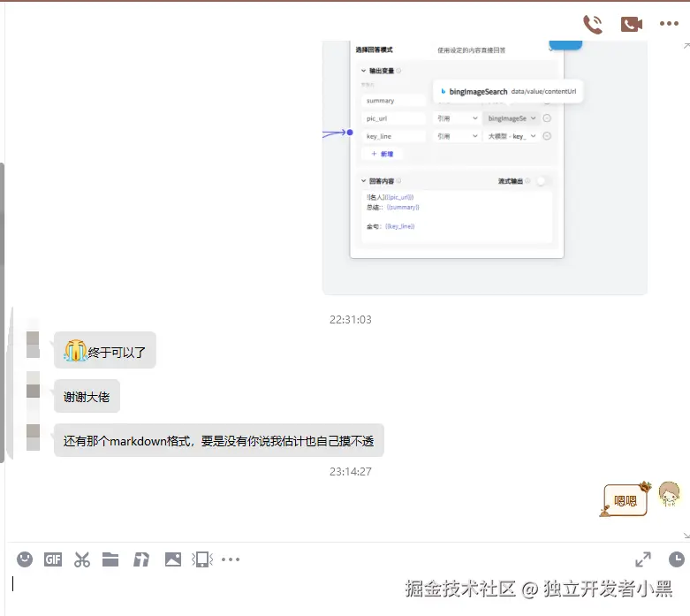Open the emoji picker in the toolbar
690x616 pixels.
click(25, 559)
